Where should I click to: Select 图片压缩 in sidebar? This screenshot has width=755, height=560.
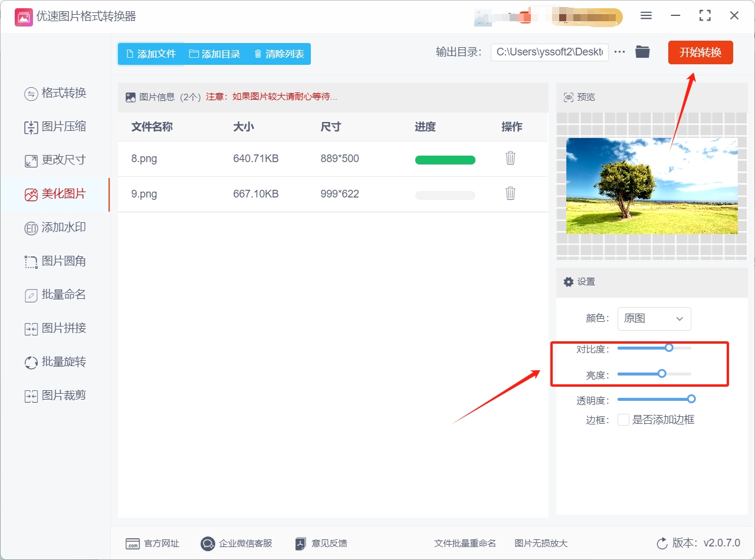pos(55,127)
